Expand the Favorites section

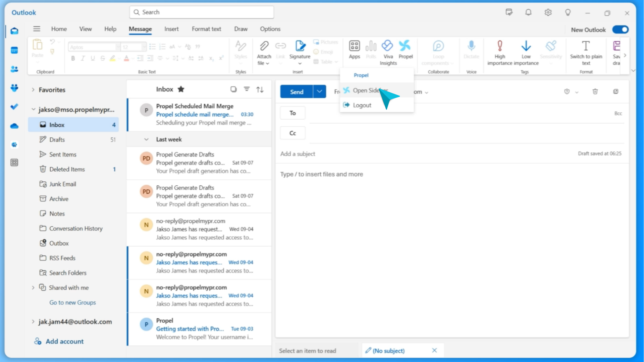click(x=33, y=90)
